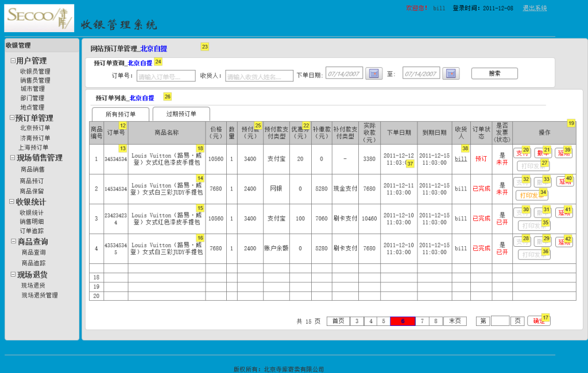Collapse the 用户管理 tree section
Image resolution: width=588 pixels, height=373 pixels.
tap(13, 61)
